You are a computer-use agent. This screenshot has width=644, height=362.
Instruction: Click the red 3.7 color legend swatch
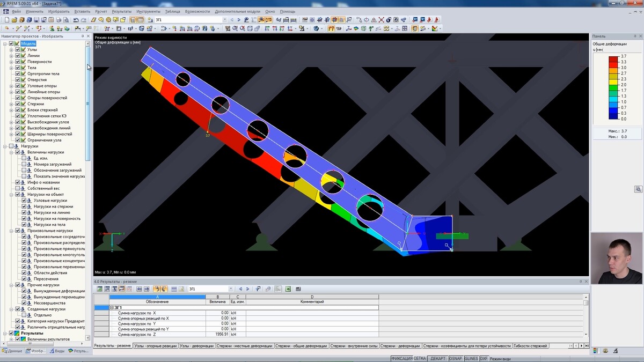(613, 58)
